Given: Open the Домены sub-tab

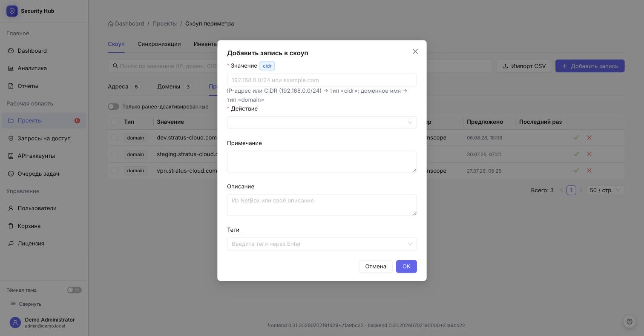Looking at the screenshot, I should pos(175,86).
